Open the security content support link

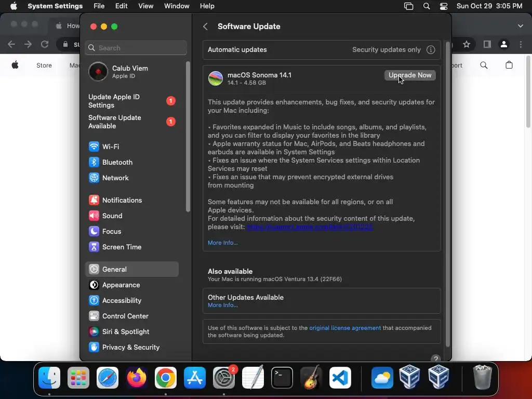click(x=310, y=227)
